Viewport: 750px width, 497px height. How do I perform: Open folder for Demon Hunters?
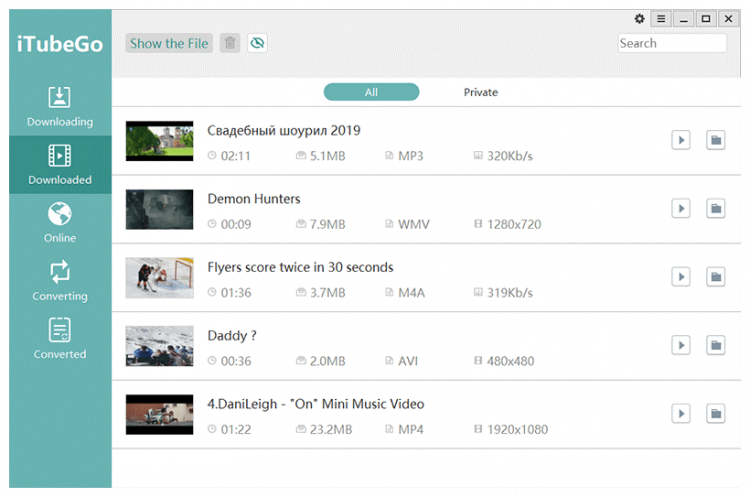(x=716, y=209)
